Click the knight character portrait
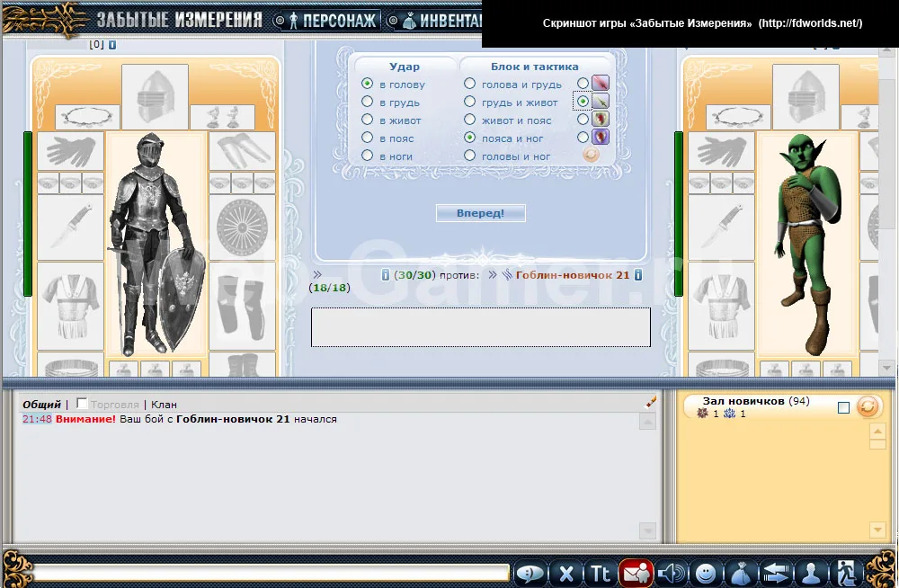Viewport: 899px width, 588px height. (x=156, y=244)
